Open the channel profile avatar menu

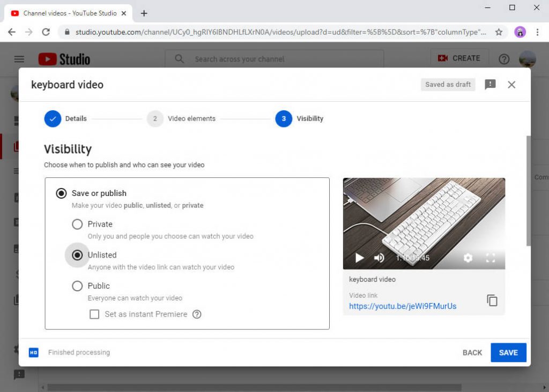(528, 58)
